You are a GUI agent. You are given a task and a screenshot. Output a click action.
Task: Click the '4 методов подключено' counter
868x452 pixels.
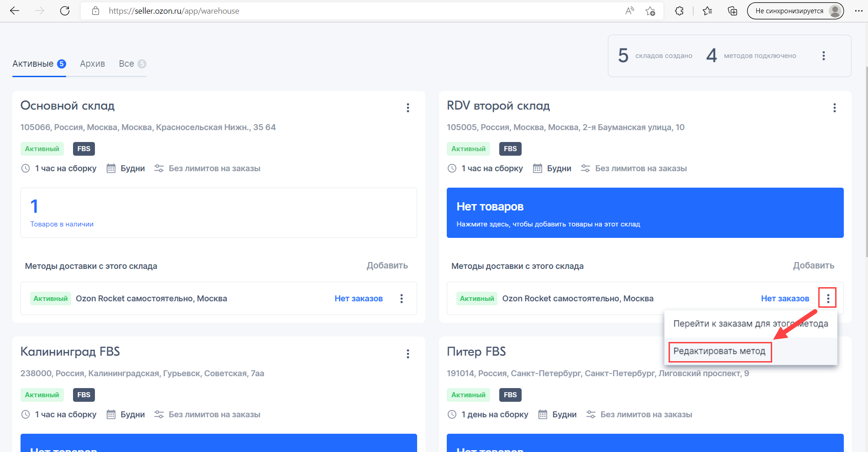pos(751,56)
